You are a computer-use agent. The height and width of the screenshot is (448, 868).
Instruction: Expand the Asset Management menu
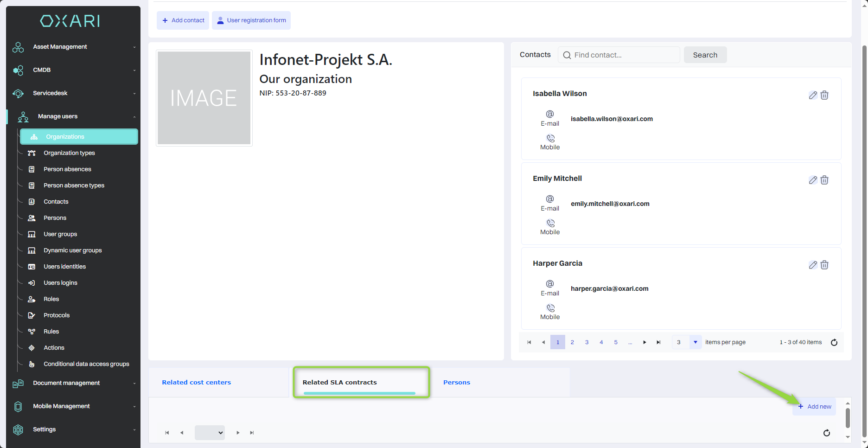(73, 47)
